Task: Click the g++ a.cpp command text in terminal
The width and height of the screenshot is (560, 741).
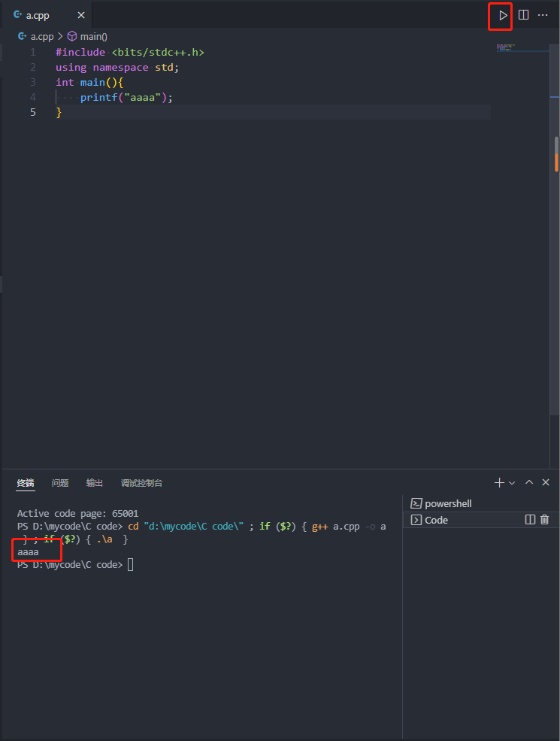Action: (x=336, y=527)
